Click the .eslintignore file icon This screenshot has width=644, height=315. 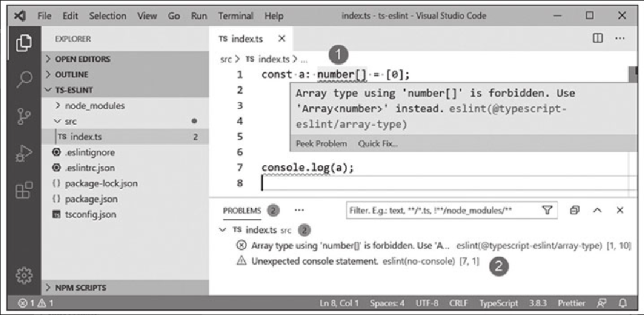pyautogui.click(x=57, y=152)
